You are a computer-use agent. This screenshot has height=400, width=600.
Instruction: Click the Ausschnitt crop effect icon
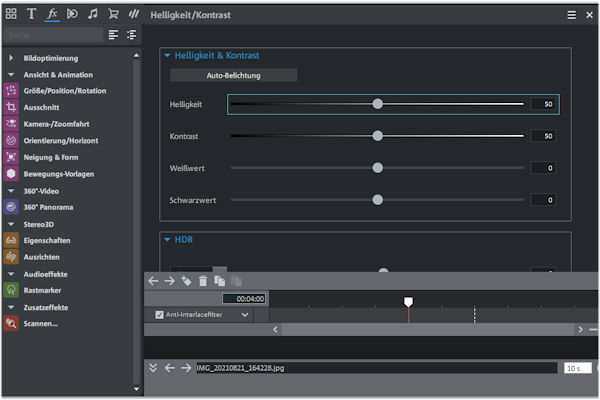pos(11,107)
